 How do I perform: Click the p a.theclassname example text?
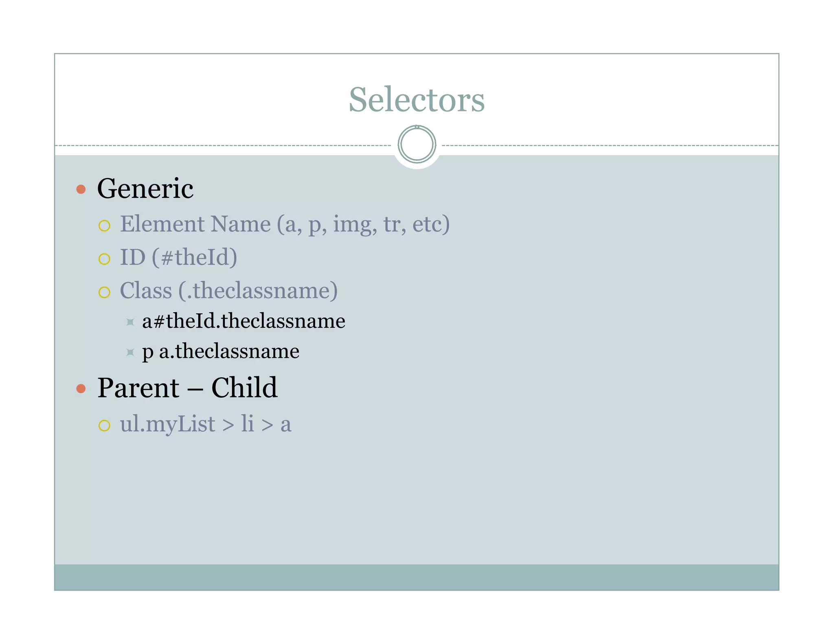click(221, 351)
